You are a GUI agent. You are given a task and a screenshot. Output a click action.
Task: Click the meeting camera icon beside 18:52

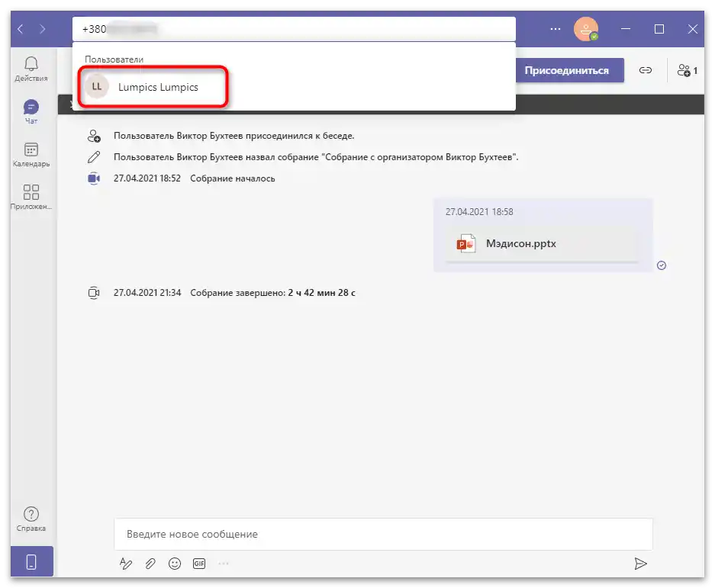94,178
